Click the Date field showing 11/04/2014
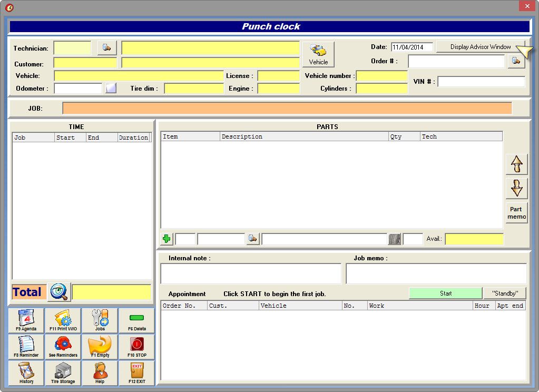Screen dimensions: 539x392 [x=412, y=47]
